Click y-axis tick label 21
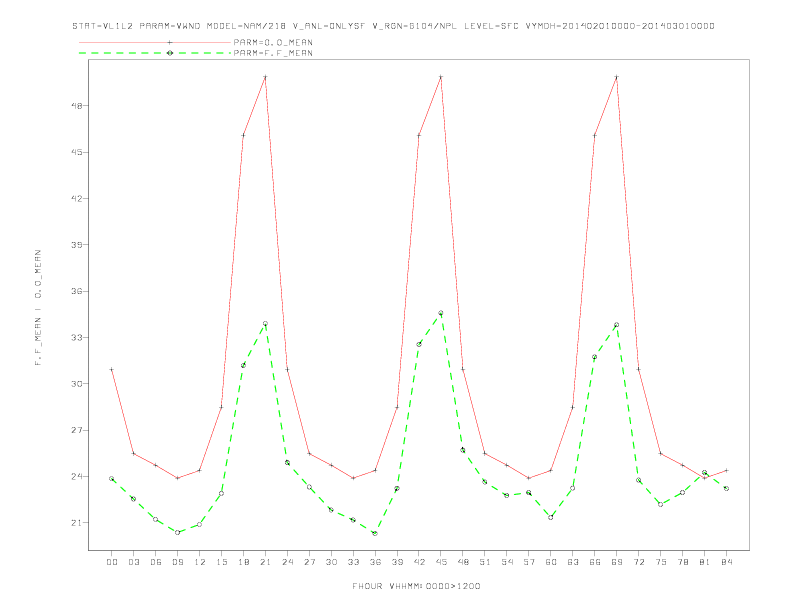The height and width of the screenshot is (612, 792). coord(77,523)
